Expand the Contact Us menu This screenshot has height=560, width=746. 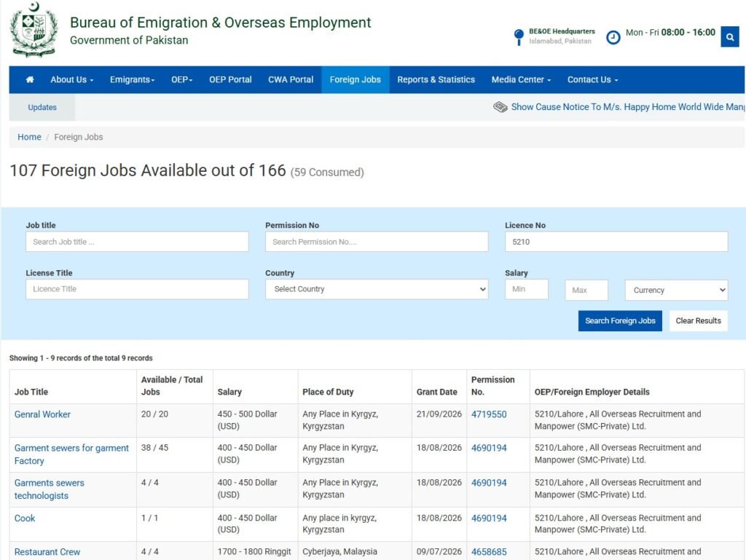(x=592, y=79)
